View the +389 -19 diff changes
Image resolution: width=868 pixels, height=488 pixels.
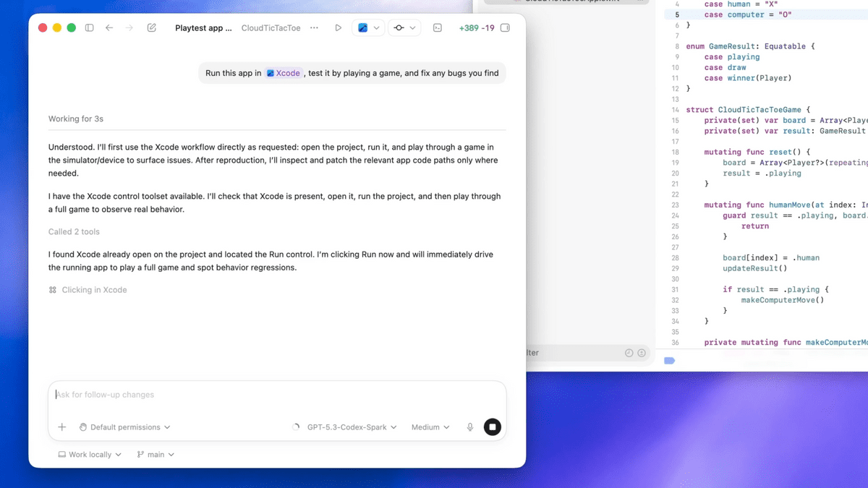click(x=477, y=28)
